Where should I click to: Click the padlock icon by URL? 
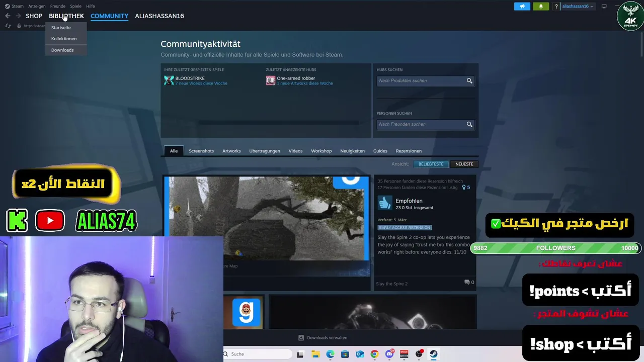pyautogui.click(x=19, y=26)
